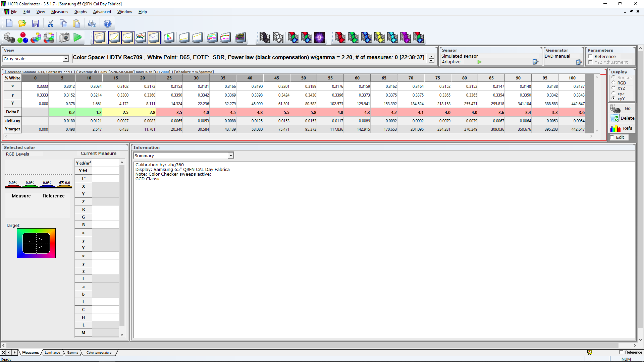Save the calibration file via floppy icon
Screen dimensions: 644x362
[36, 23]
